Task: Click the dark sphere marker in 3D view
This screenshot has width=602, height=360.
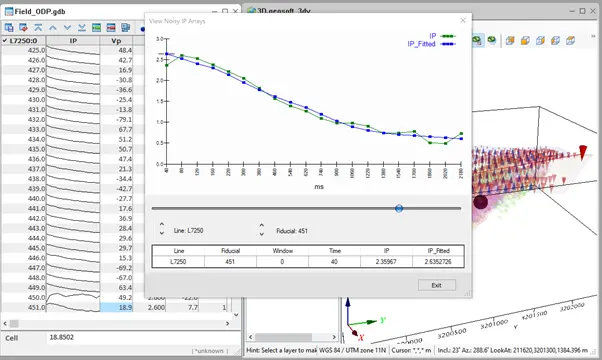Action: coord(480,202)
